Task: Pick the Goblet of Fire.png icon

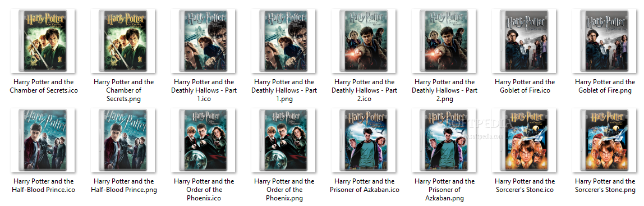Action: 605,41
